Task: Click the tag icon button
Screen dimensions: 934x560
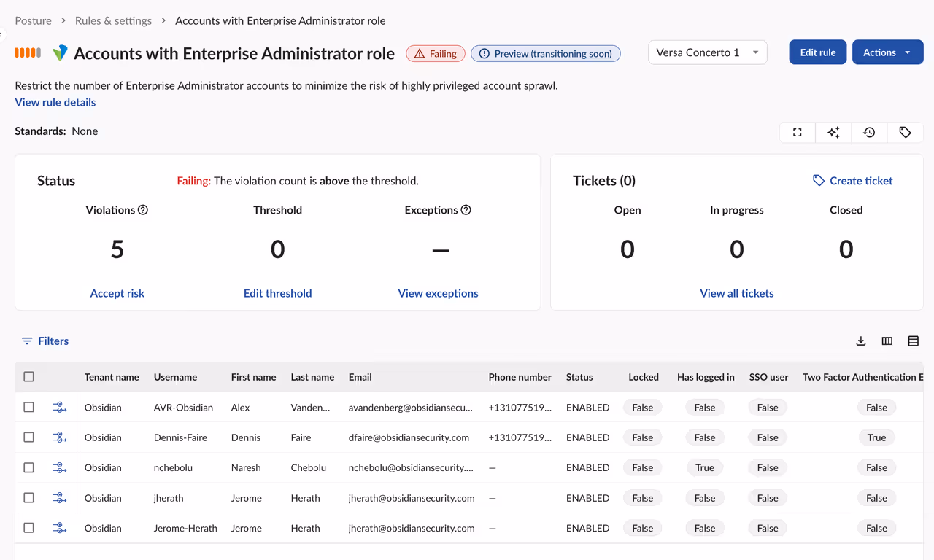Action: [905, 132]
